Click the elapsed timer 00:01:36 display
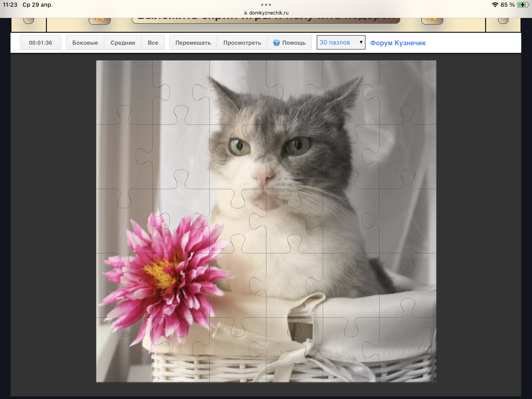Viewport: 532px width, 399px height. click(x=40, y=43)
